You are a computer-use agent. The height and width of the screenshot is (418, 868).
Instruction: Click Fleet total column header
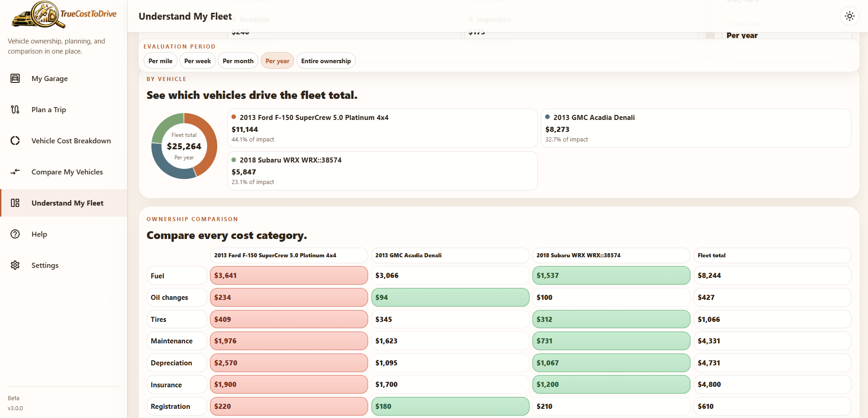click(772, 255)
